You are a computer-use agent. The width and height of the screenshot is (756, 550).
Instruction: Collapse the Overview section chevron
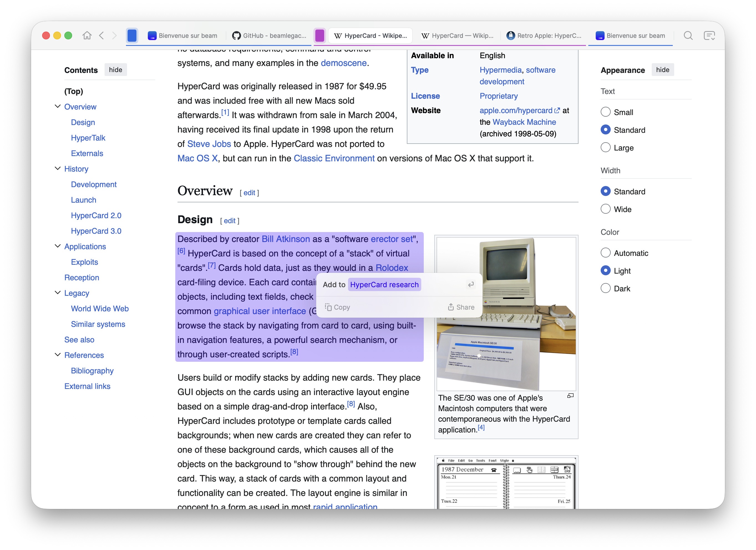pos(57,106)
